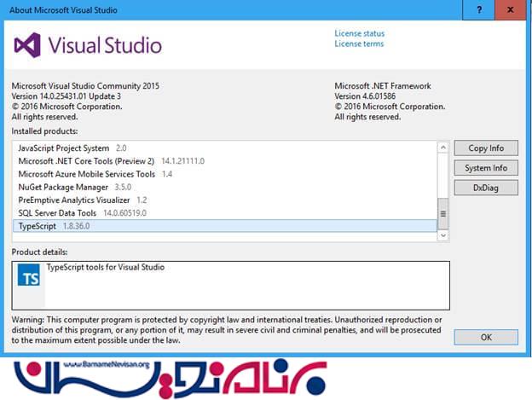
Task: Click the Microsoft .NET Framework label
Action: point(383,86)
